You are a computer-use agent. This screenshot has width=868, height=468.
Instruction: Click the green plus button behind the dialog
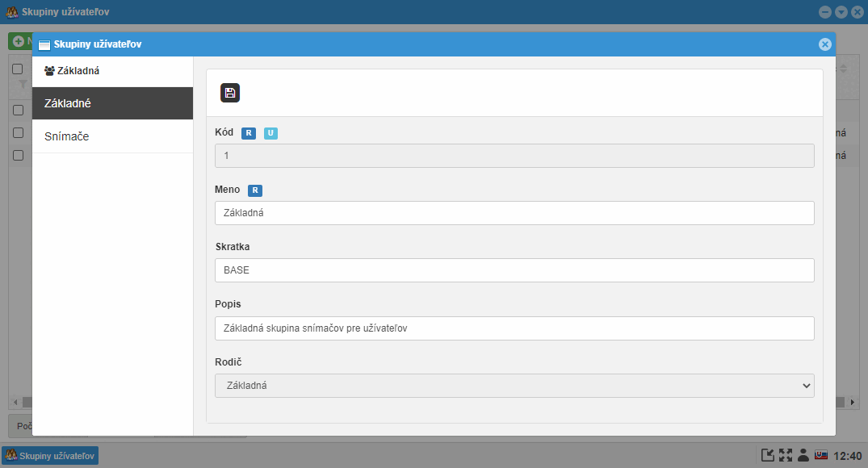coord(19,41)
